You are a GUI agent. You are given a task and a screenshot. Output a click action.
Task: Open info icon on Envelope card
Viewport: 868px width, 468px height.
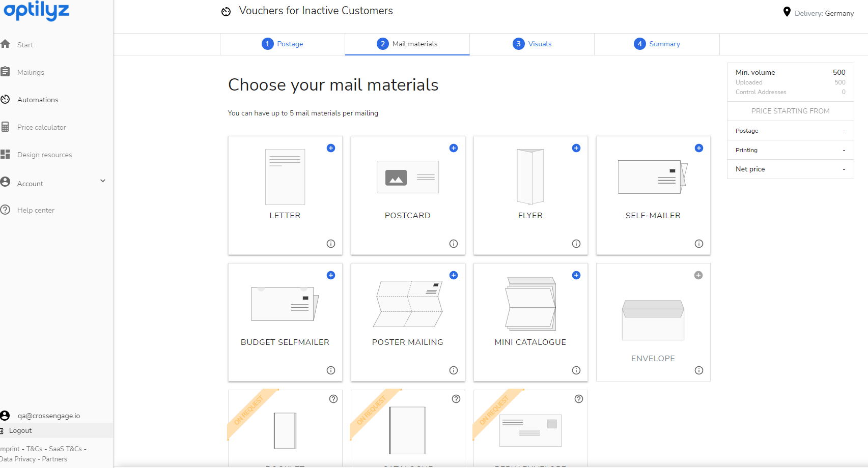click(699, 370)
